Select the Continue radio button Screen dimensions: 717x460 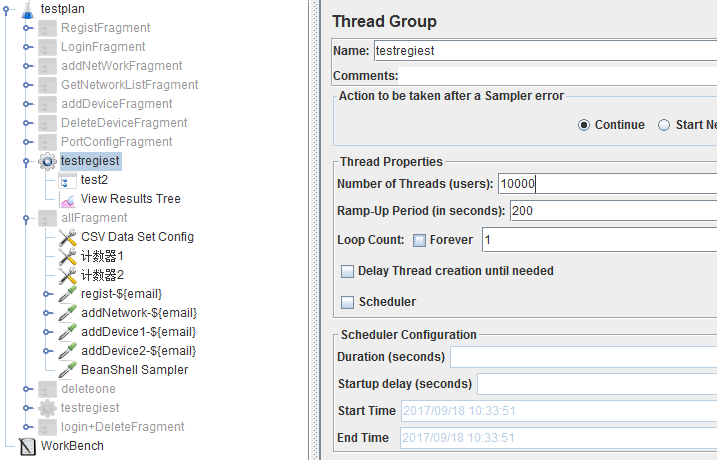583,125
